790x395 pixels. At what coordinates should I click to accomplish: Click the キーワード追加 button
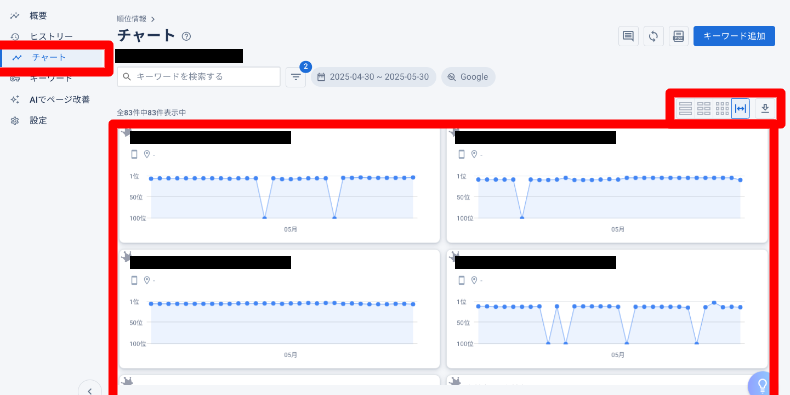(734, 36)
